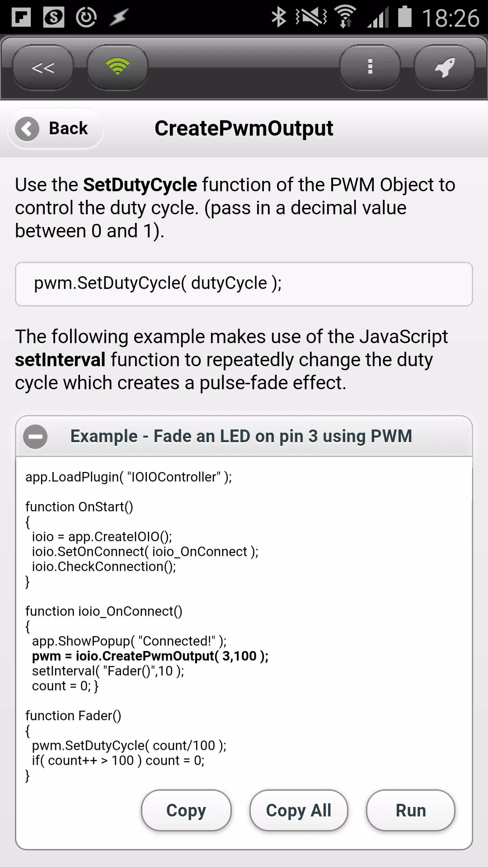The height and width of the screenshot is (868, 488).
Task: Tap the pwm.SetDutyCycle code box
Action: [x=244, y=284]
